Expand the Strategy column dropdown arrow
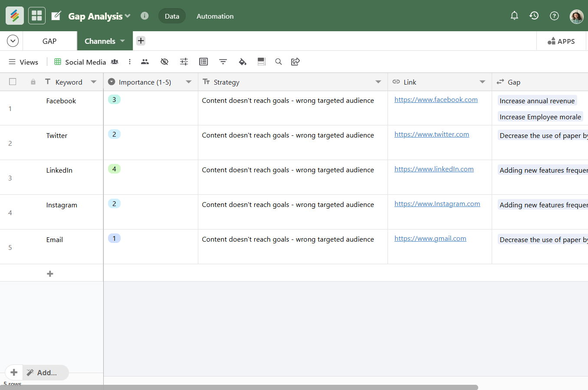 click(378, 82)
